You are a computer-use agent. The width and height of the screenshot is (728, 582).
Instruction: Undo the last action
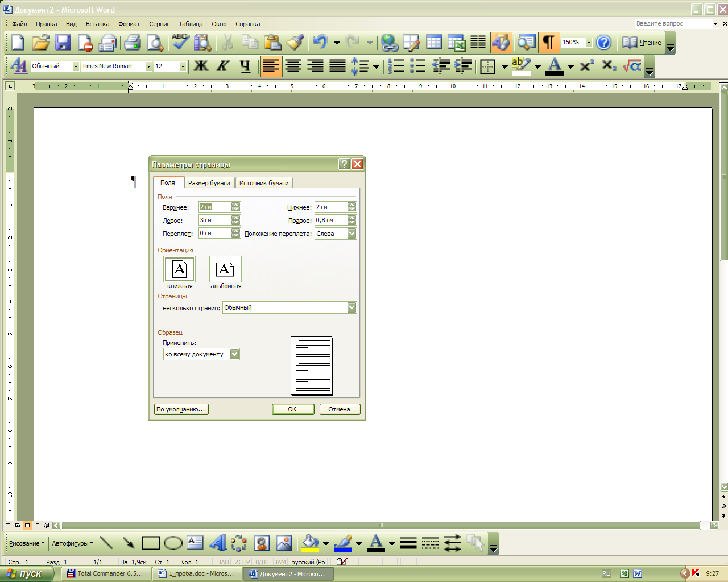coord(320,43)
